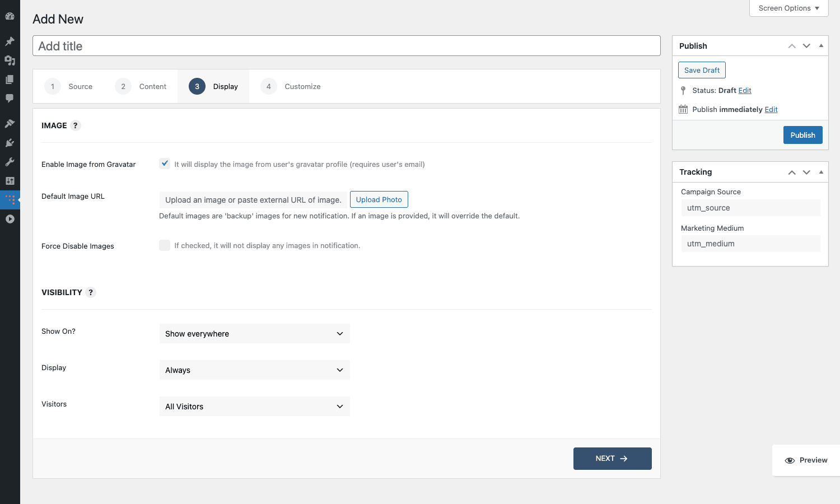The height and width of the screenshot is (504, 840).
Task: Open the Pages sidebar icon
Action: click(x=10, y=80)
